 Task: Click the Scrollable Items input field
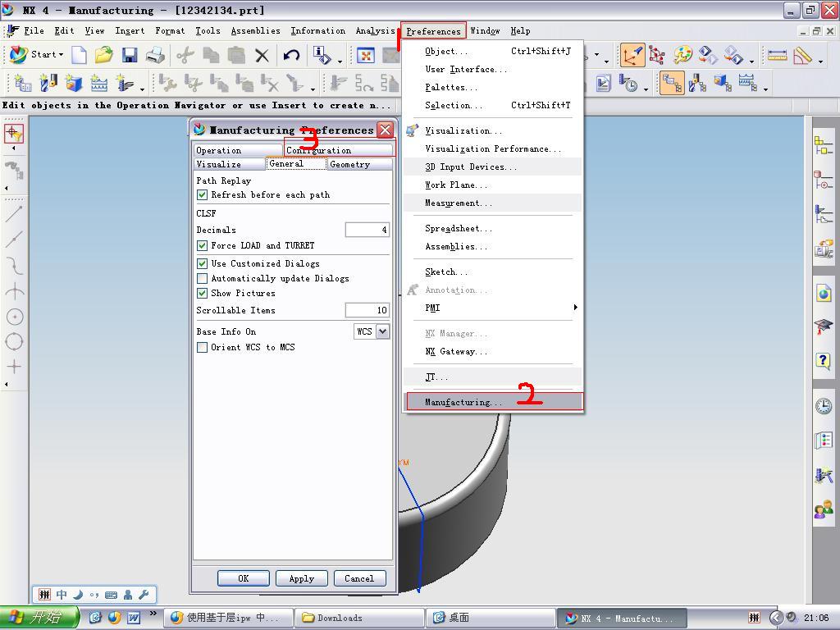pyautogui.click(x=367, y=310)
